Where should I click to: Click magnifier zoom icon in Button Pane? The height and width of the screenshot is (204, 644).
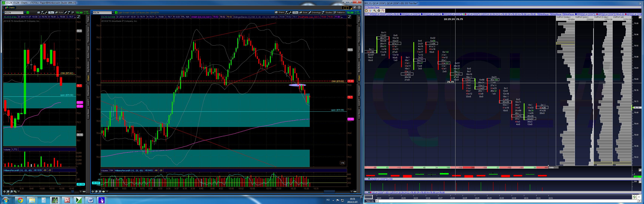(375, 11)
